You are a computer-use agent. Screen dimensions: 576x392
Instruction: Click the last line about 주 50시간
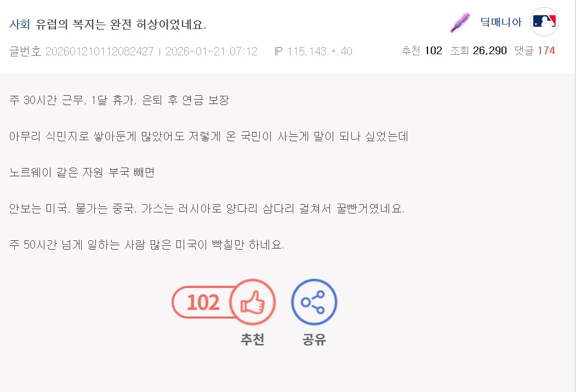coord(146,245)
